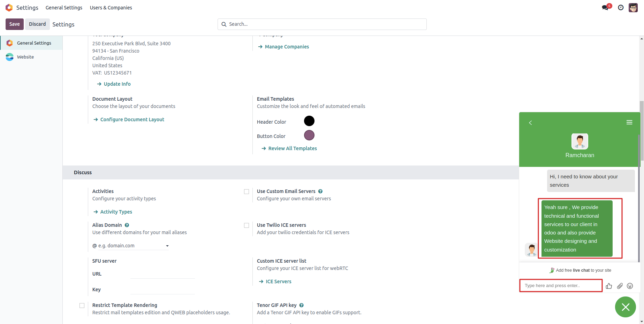Viewport: 644px width, 324px height.
Task: Enable Use Twilio ICE servers checkbox
Action: tap(247, 225)
